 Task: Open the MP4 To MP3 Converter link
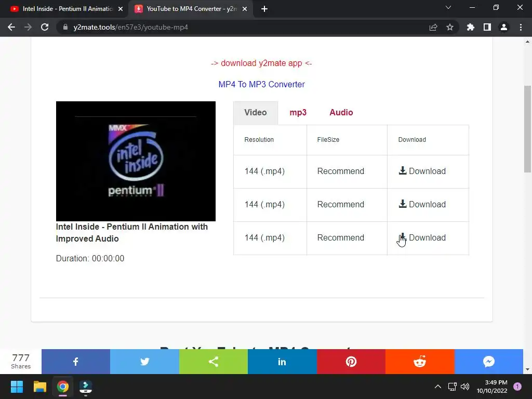261,84
